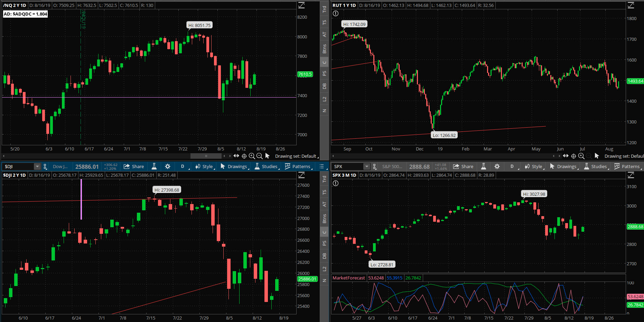Click the symbol link icon beside $DJI
The width and height of the screenshot is (644, 322).
45,166
